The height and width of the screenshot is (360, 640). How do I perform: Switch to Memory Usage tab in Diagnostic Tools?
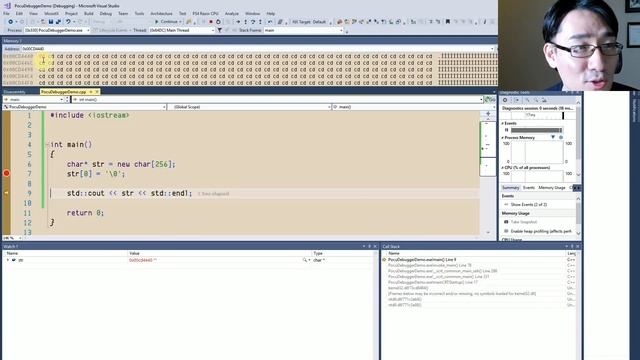(552, 188)
